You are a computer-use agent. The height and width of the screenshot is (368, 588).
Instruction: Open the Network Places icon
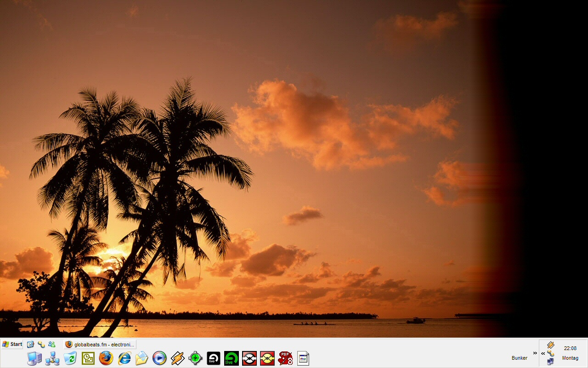point(52,358)
